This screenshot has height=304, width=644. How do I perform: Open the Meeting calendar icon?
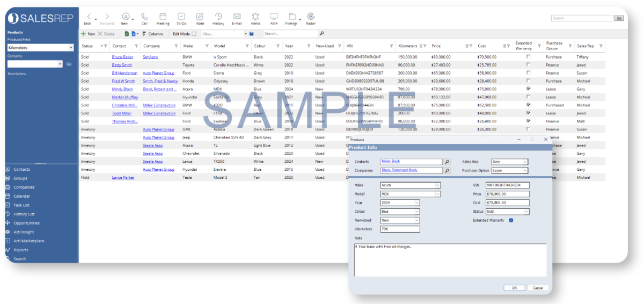163,17
